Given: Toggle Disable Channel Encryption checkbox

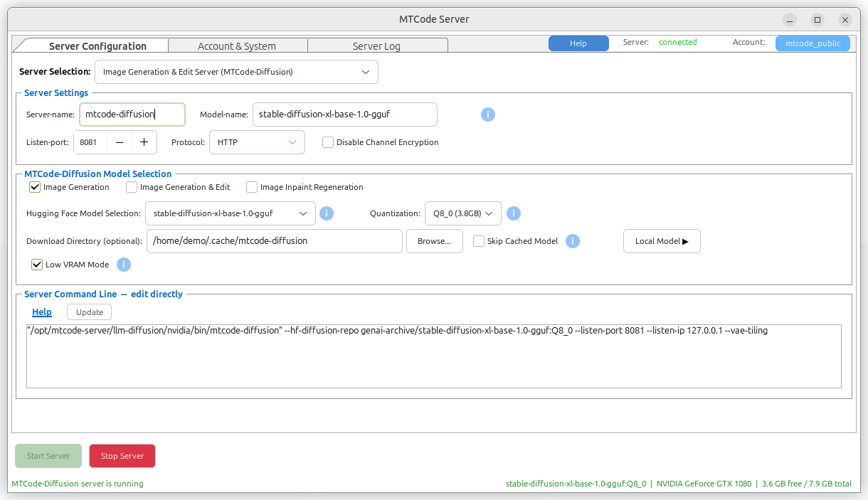Looking at the screenshot, I should [328, 142].
